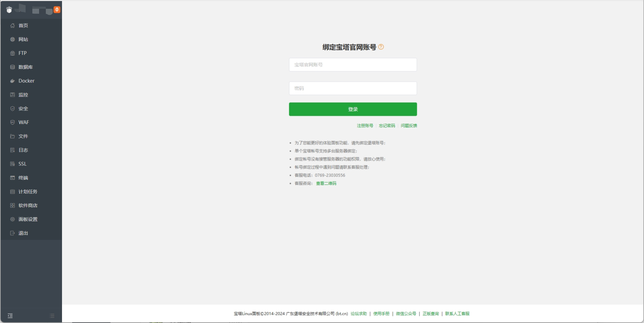
Task: Open 面板设置 panel settings
Action: click(x=27, y=219)
